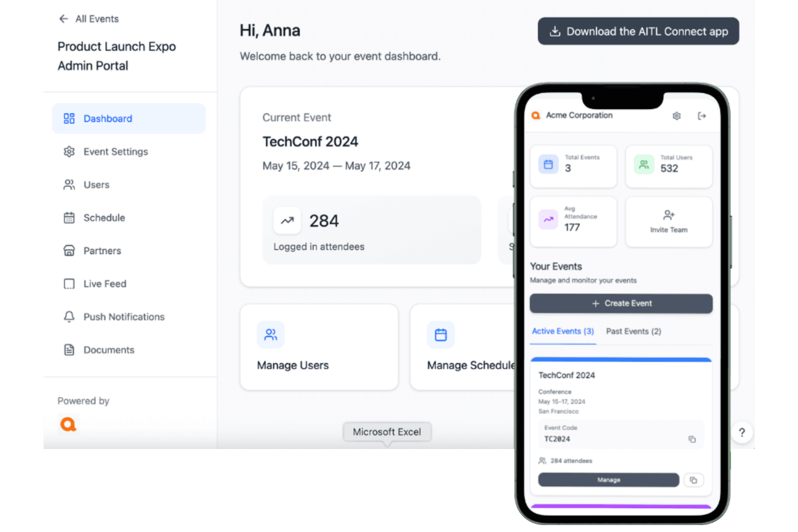
Task: Tap Invite Team on the phone
Action: tap(669, 222)
